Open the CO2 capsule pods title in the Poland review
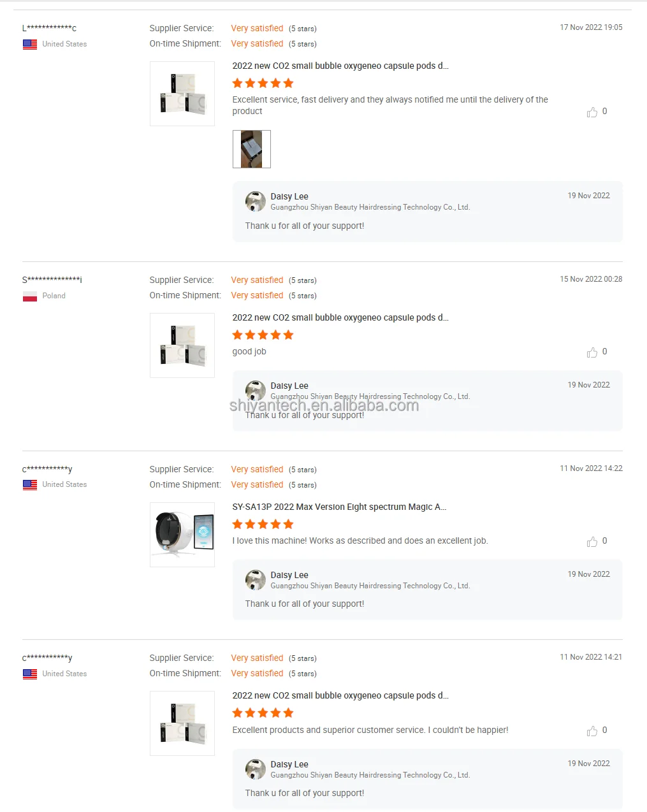The height and width of the screenshot is (812, 647). click(340, 317)
